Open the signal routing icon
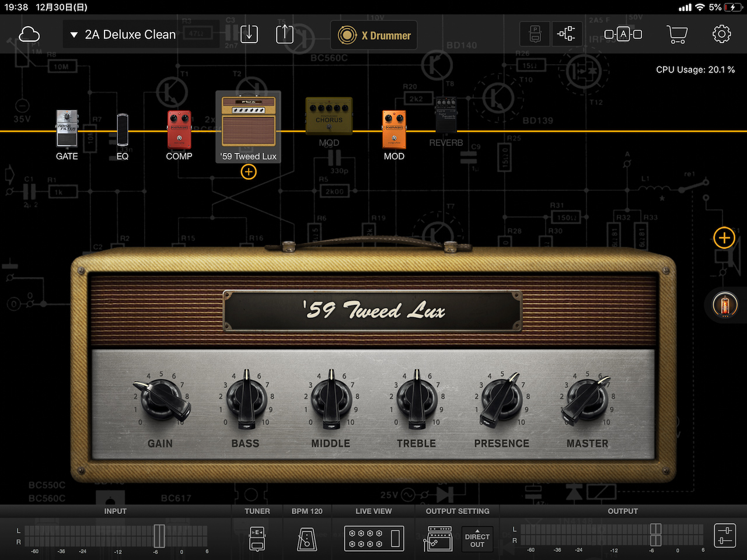This screenshot has height=560, width=747. pyautogui.click(x=566, y=34)
